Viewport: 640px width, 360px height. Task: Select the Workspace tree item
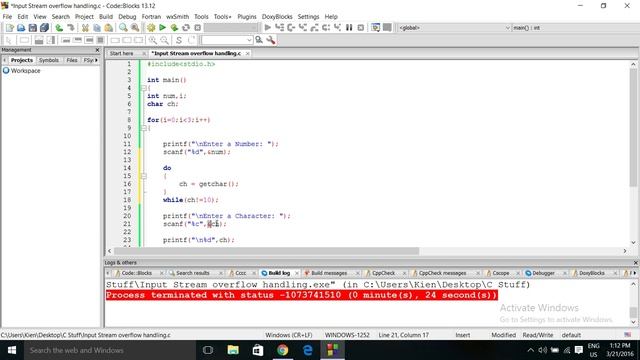pos(25,71)
